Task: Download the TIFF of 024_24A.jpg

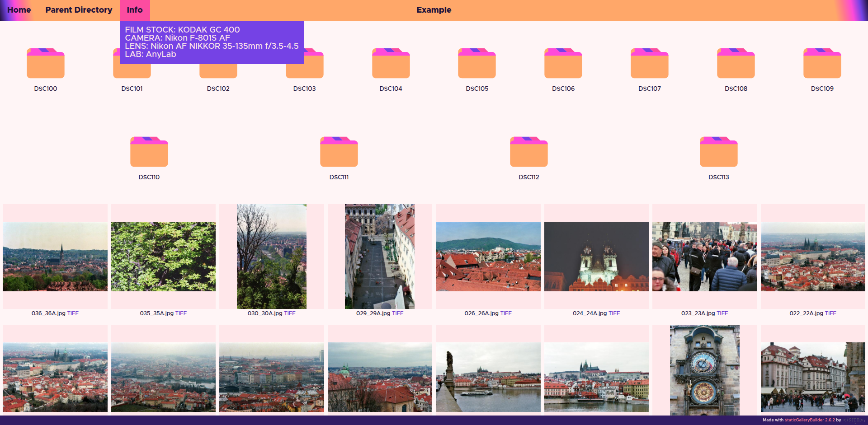Action: point(614,313)
